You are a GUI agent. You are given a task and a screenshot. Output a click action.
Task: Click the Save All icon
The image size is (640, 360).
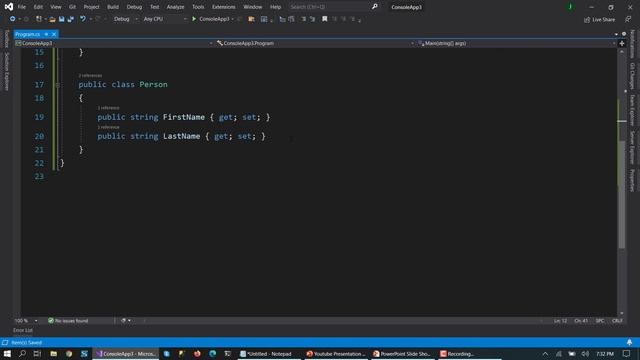point(71,19)
